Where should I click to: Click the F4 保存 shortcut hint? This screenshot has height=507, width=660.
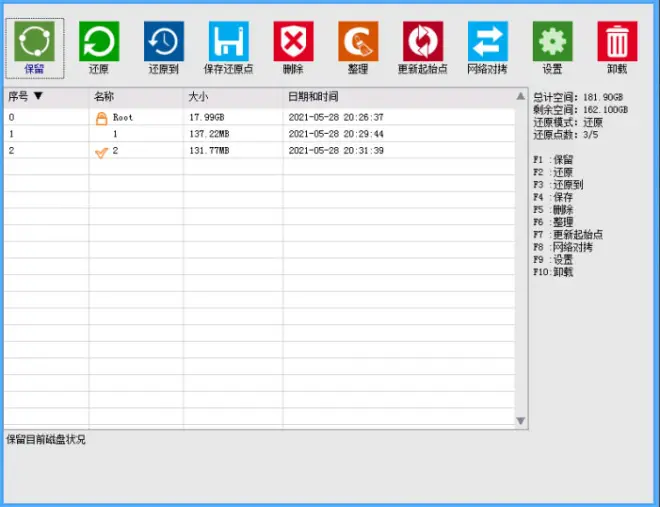point(553,197)
